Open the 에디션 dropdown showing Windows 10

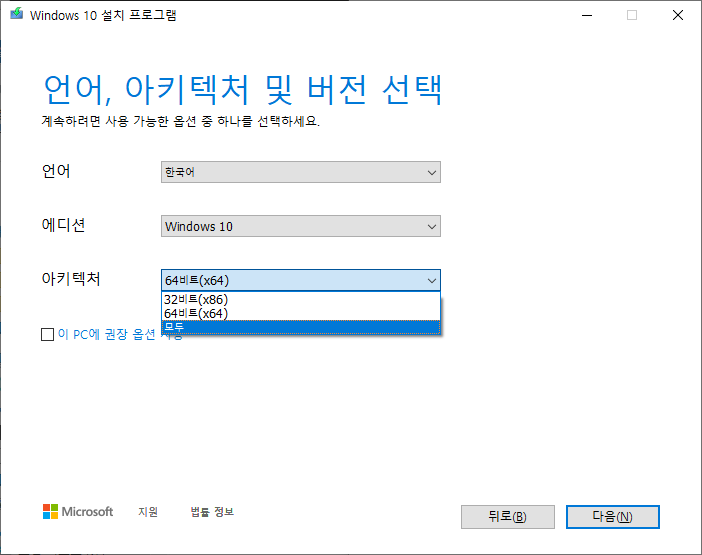[x=301, y=226]
